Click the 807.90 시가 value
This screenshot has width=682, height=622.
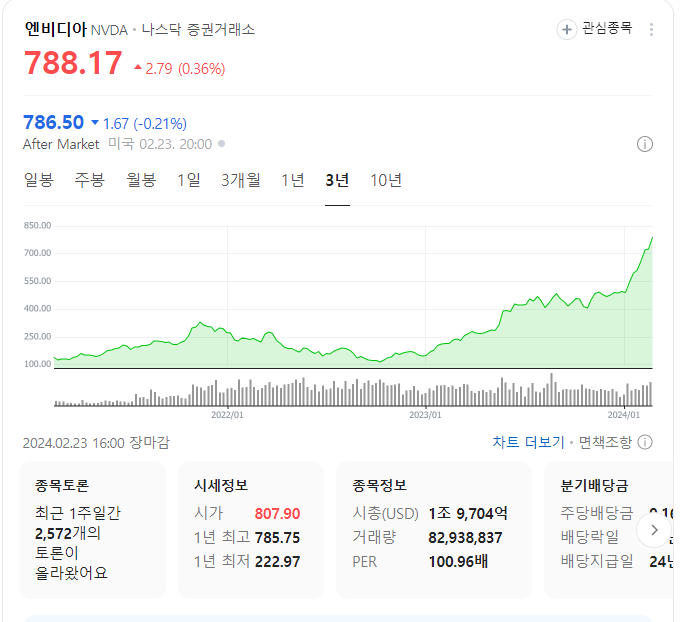277,514
